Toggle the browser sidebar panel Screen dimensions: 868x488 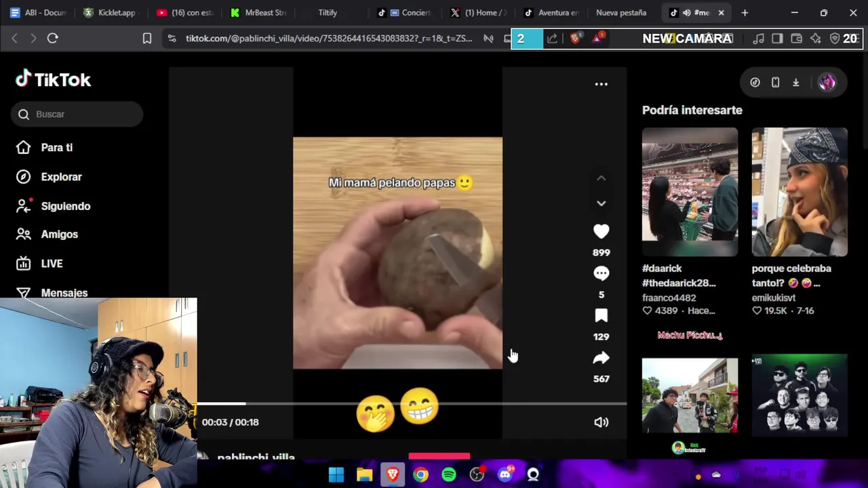coord(777,39)
